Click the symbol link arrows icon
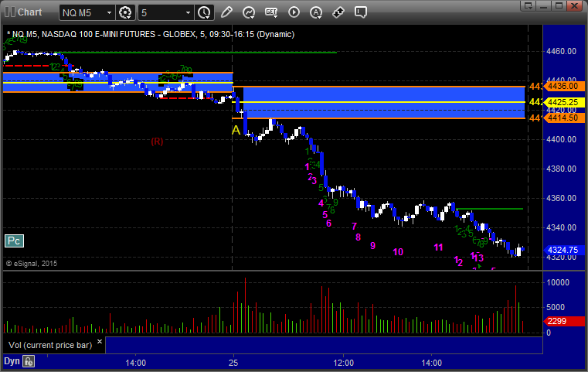Screen dimensions: 588x372 pyautogui.click(x=338, y=12)
